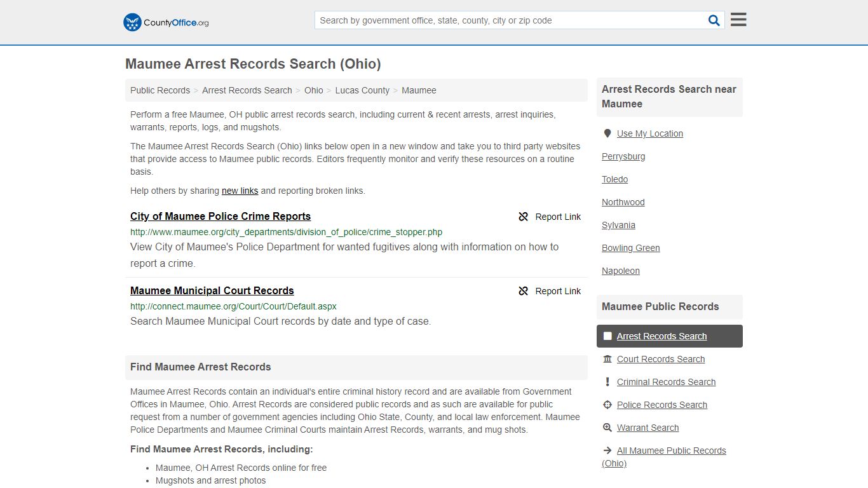Select Police Records Search sidebar item

(662, 405)
